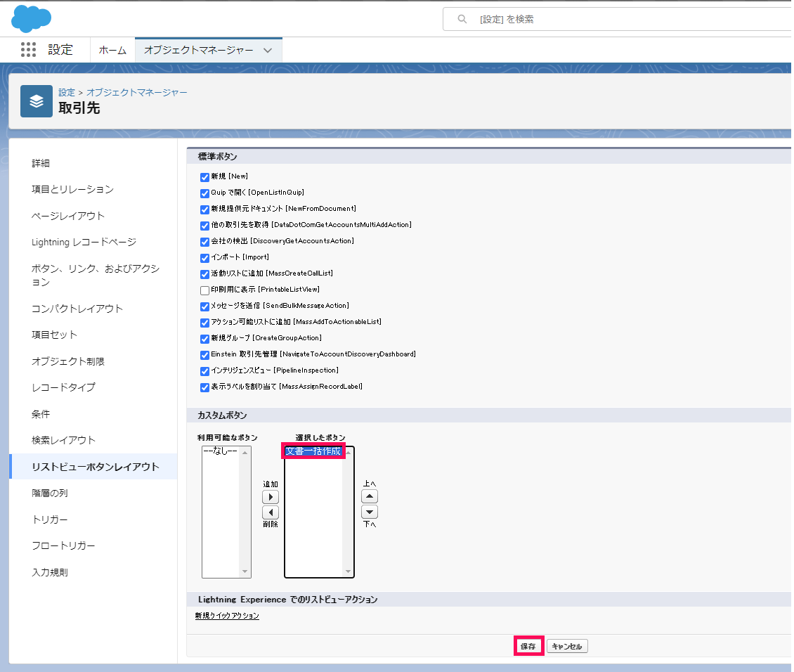Open 階層の列 in the sidebar
794x672 pixels.
point(50,493)
